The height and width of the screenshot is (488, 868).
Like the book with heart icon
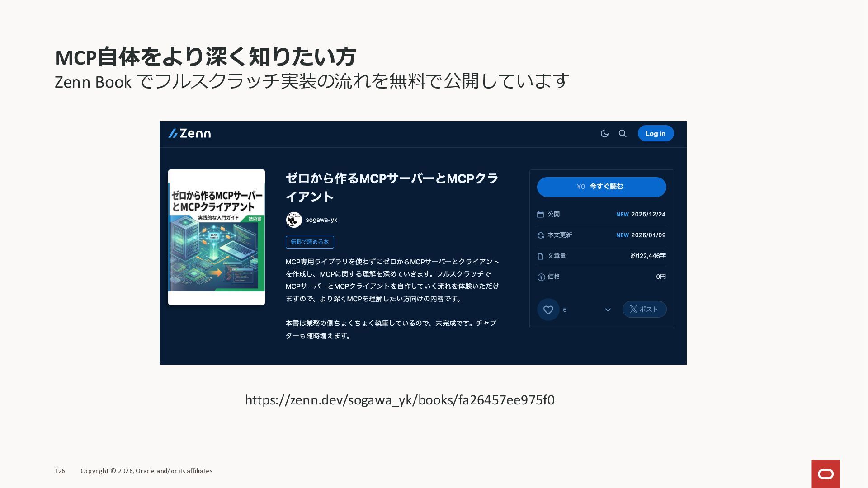[x=548, y=310]
